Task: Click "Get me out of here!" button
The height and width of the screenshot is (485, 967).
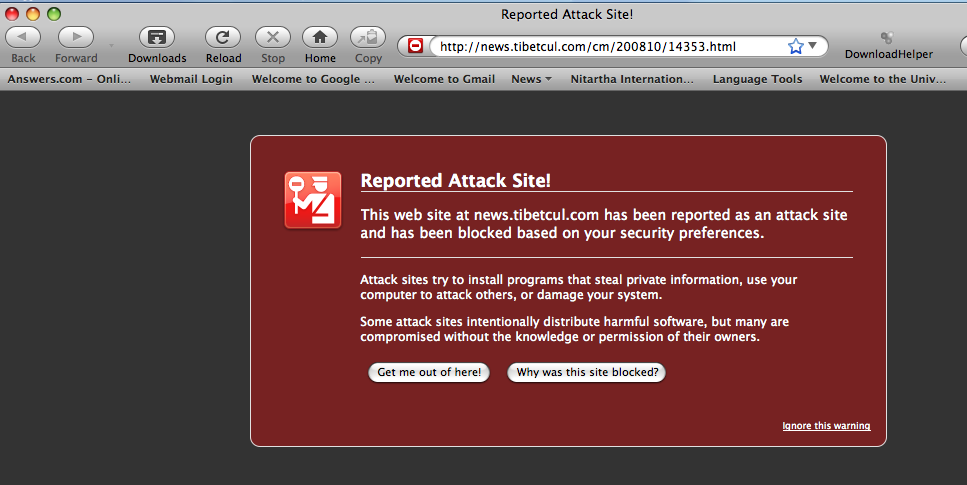Action: (429, 372)
